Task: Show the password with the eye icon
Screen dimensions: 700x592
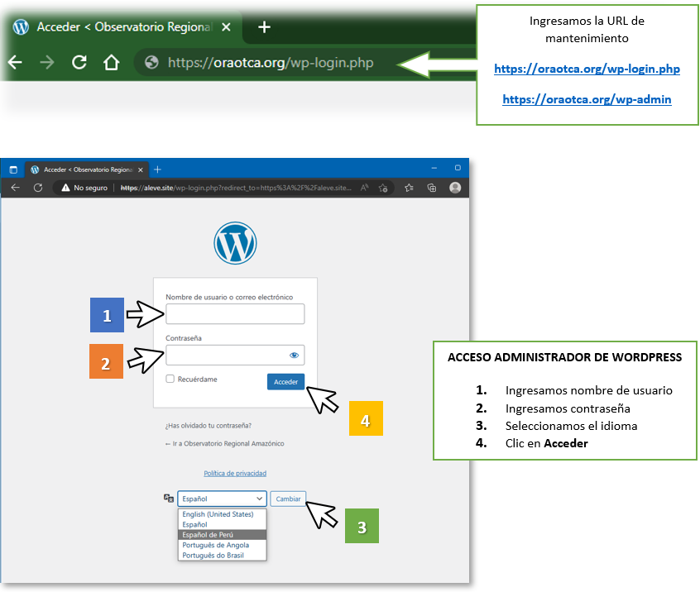Action: 294,355
